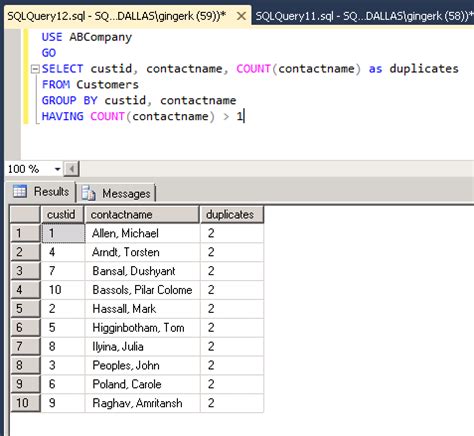This screenshot has height=436, width=474.
Task: Select row header number 1
Action: 25,233
